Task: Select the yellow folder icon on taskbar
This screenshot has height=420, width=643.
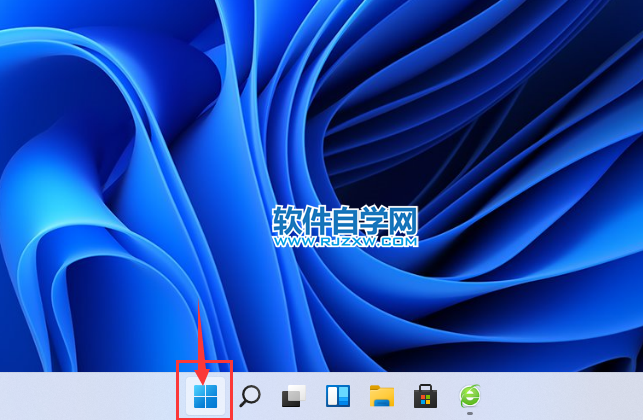Action: coord(381,396)
